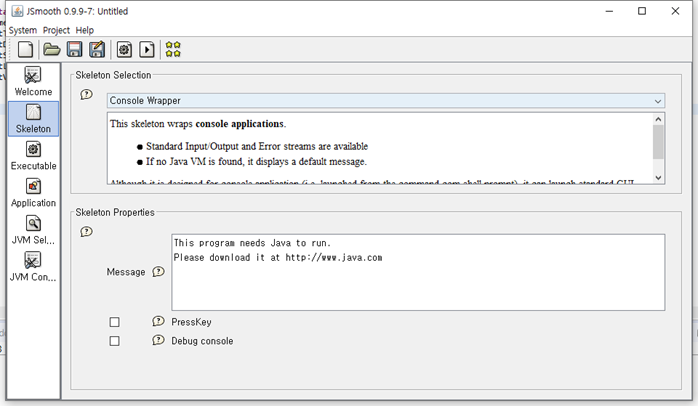Open the JVM Configuration sidebar panel

[x=33, y=267]
